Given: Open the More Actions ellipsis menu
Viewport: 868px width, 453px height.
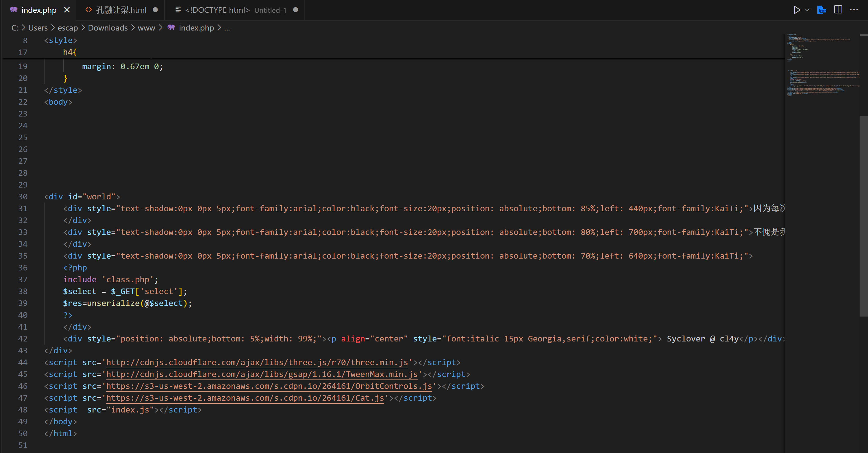Looking at the screenshot, I should pos(854,10).
